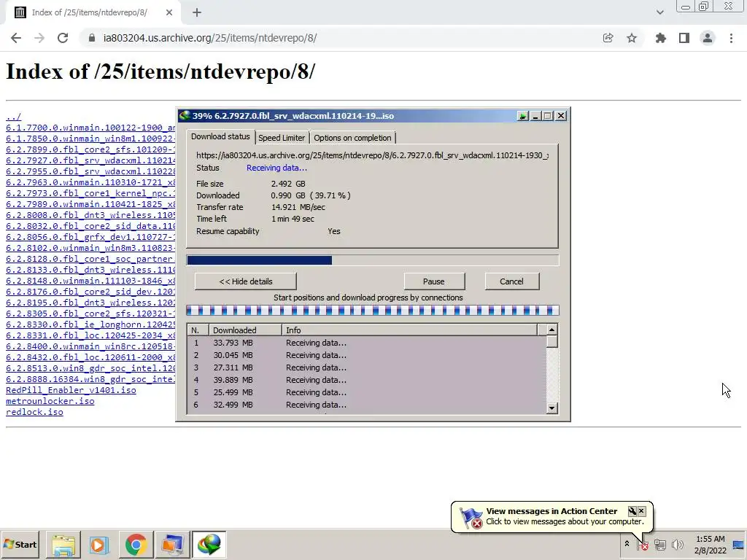Switch to the Speed Limiter tab

click(x=282, y=138)
